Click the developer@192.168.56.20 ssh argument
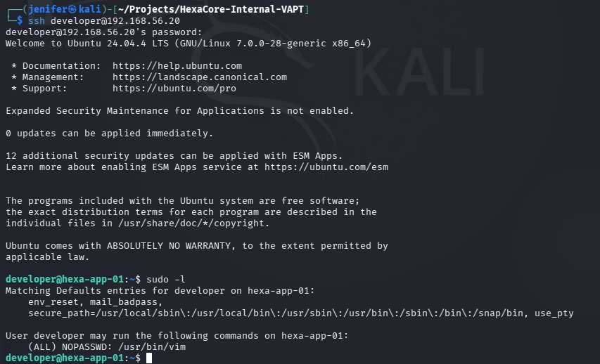The image size is (600, 364). click(115, 20)
